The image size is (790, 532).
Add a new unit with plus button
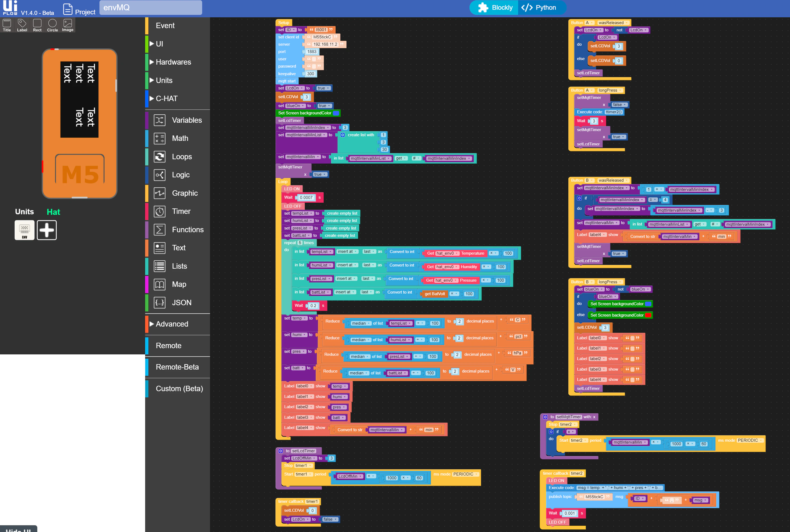(x=47, y=230)
